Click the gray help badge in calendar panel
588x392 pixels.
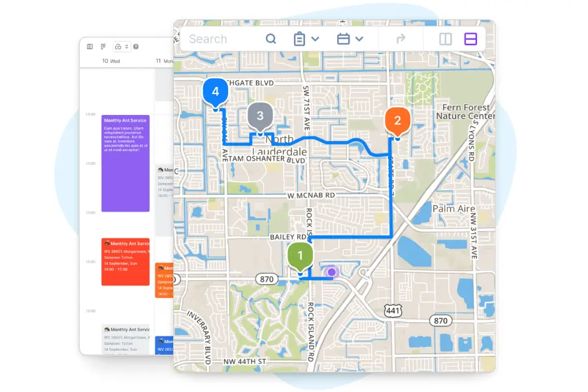(136, 46)
